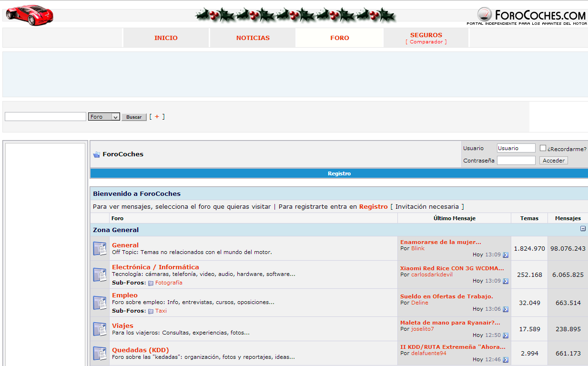The image size is (588, 366).
Task: Open the Quedadas (KDD) forum
Action: pos(141,350)
